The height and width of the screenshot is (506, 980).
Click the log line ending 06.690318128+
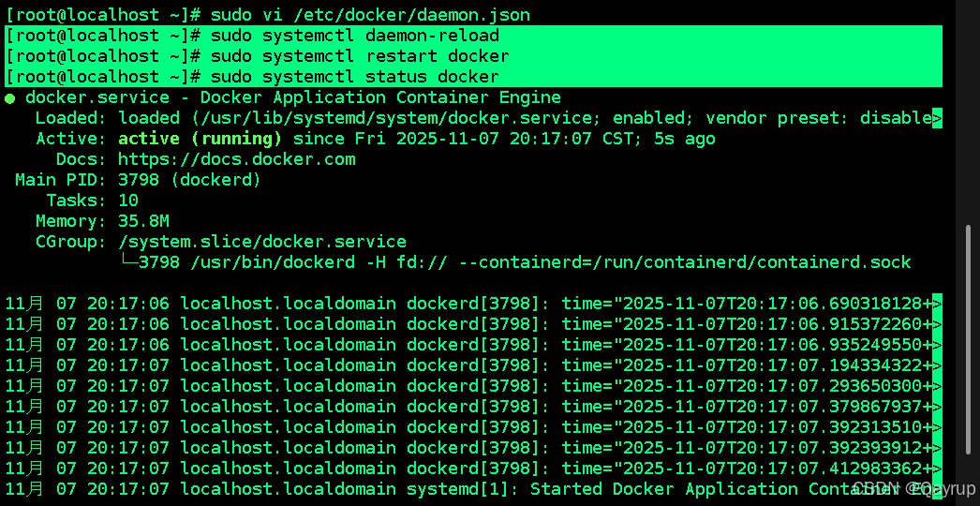point(473,304)
